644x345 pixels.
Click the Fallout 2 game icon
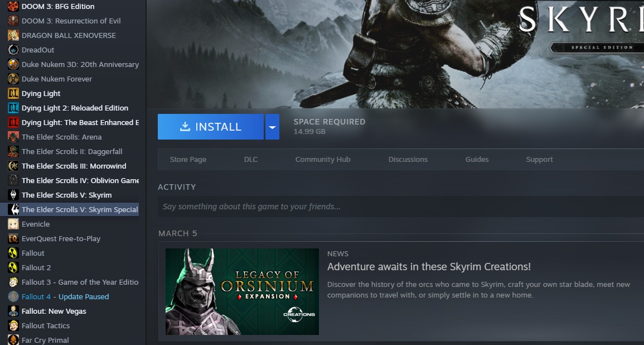click(x=13, y=268)
